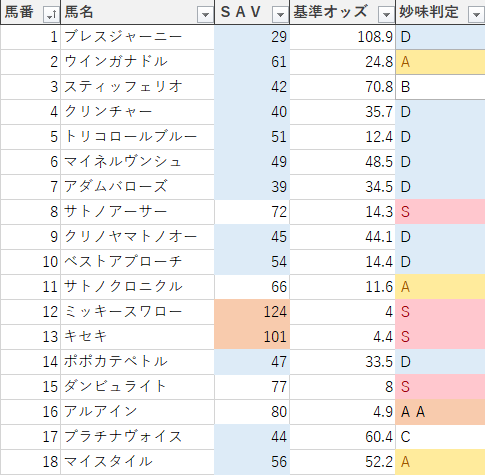Select the 馬名 header cell
Image resolution: width=485 pixels, height=475 pixels.
click(137, 12)
